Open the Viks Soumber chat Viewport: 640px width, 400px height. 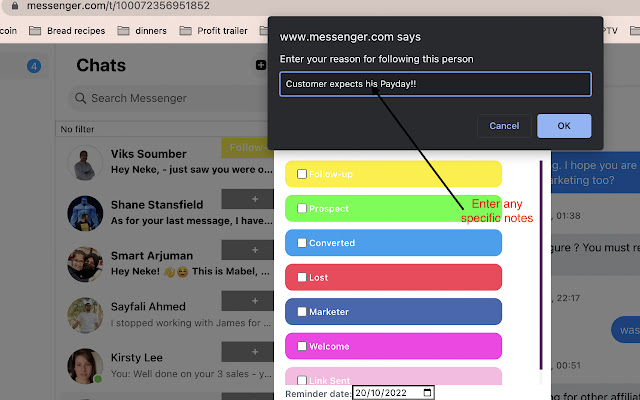pos(165,163)
